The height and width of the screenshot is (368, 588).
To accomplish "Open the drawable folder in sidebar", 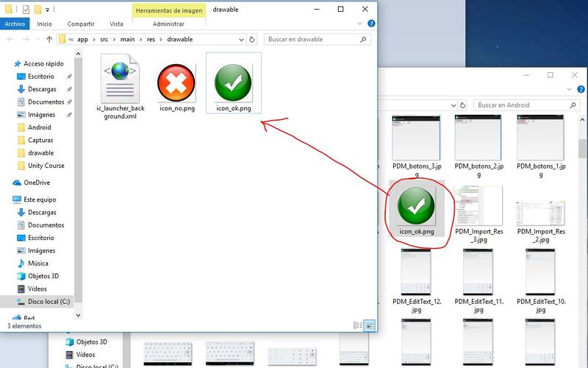I will 40,153.
